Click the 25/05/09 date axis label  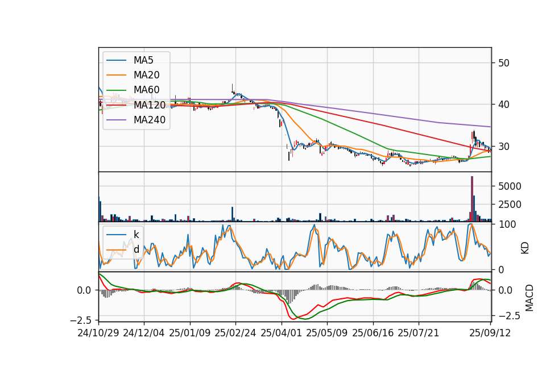coord(327,333)
